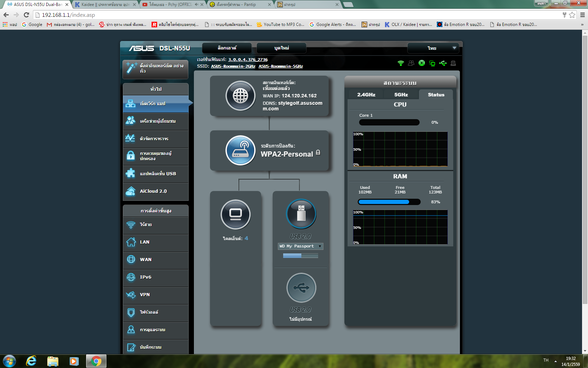
Task: Open Administration menu item
Action: (x=155, y=330)
